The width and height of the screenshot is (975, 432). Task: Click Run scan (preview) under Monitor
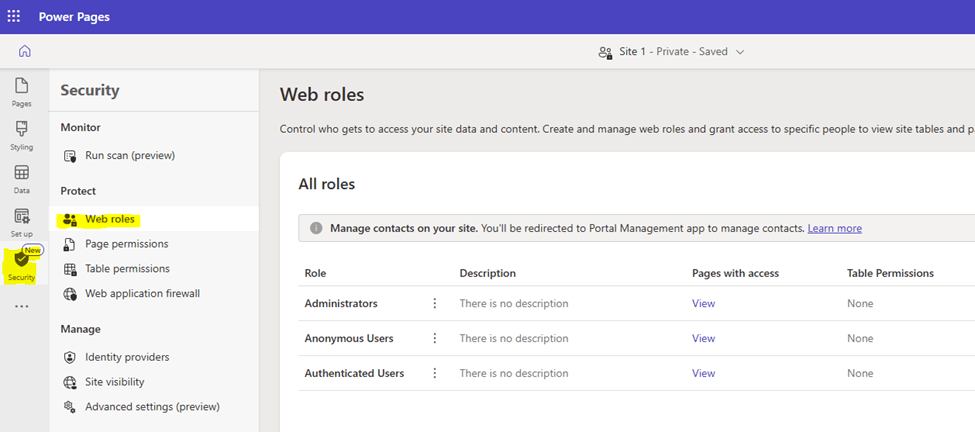(x=129, y=156)
